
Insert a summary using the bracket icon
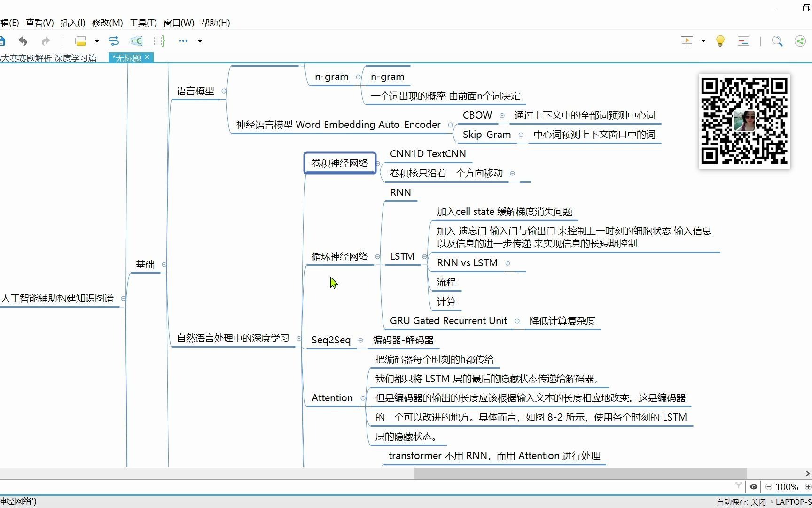(159, 41)
